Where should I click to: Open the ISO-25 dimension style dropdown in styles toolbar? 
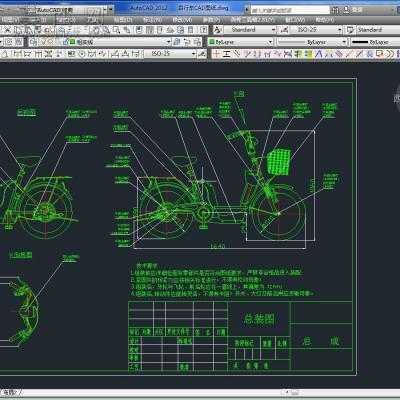pyautogui.click(x=340, y=30)
